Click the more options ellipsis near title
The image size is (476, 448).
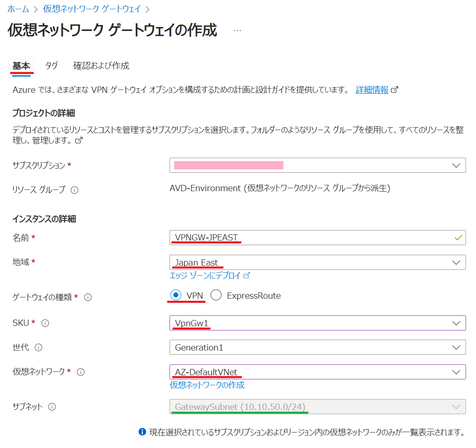click(x=237, y=31)
